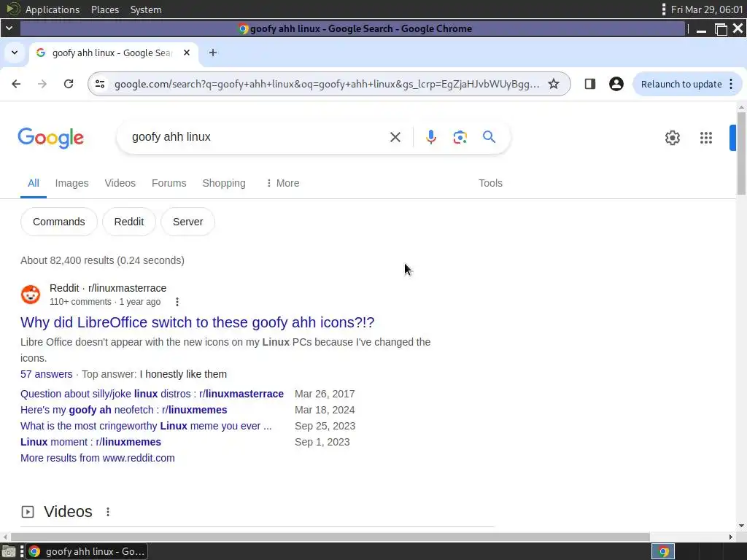Viewport: 747px width, 560px height.
Task: Open the Google apps grid
Action: (x=706, y=138)
